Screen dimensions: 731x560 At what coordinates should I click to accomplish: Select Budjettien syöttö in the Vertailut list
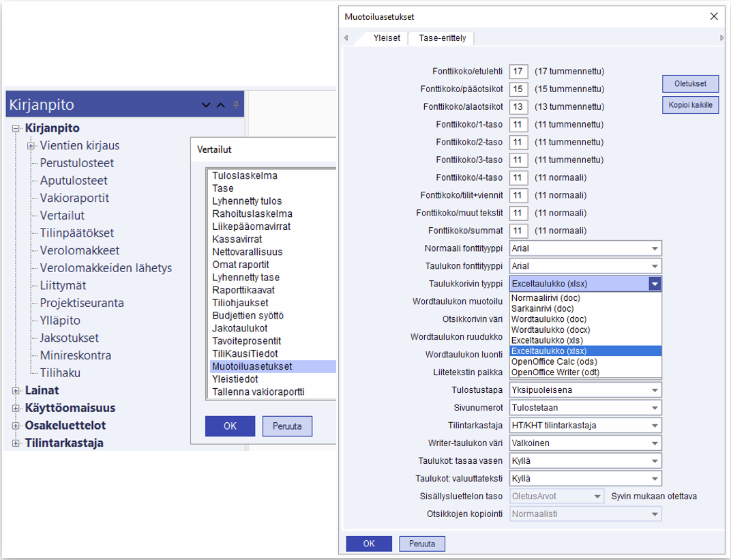(x=248, y=315)
